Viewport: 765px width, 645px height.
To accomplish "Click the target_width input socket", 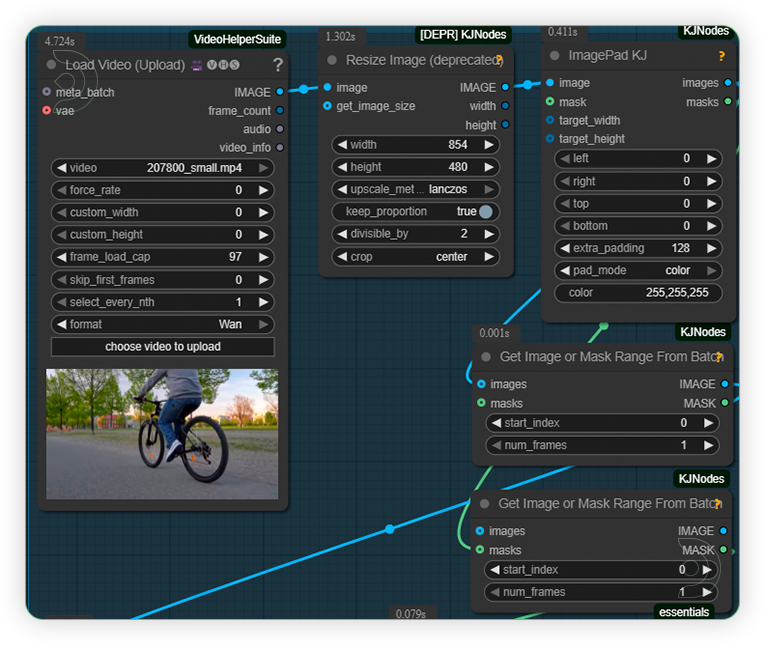I will tap(550, 120).
